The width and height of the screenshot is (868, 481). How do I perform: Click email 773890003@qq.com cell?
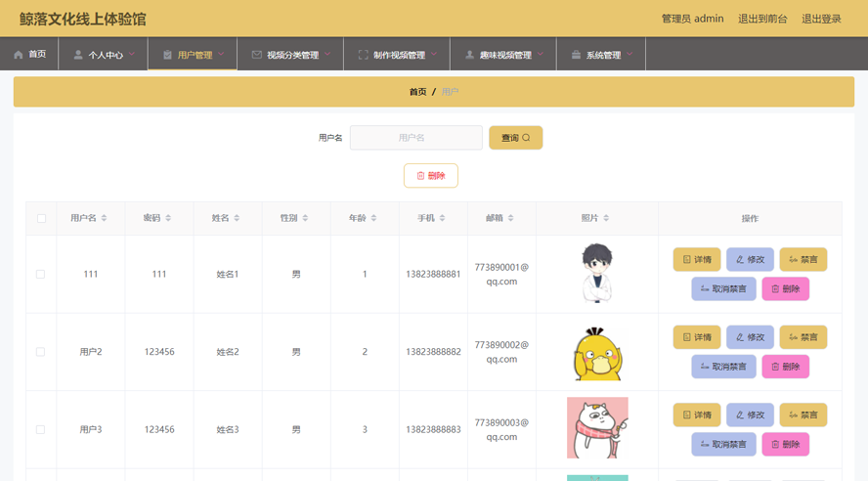tap(501, 429)
